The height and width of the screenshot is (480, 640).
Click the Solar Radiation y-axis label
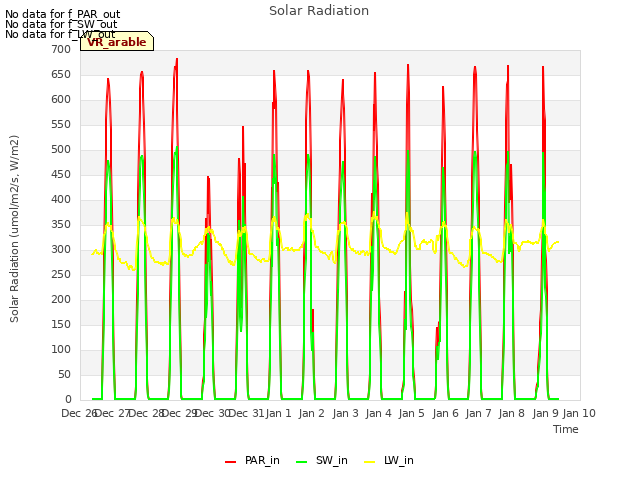(14, 229)
